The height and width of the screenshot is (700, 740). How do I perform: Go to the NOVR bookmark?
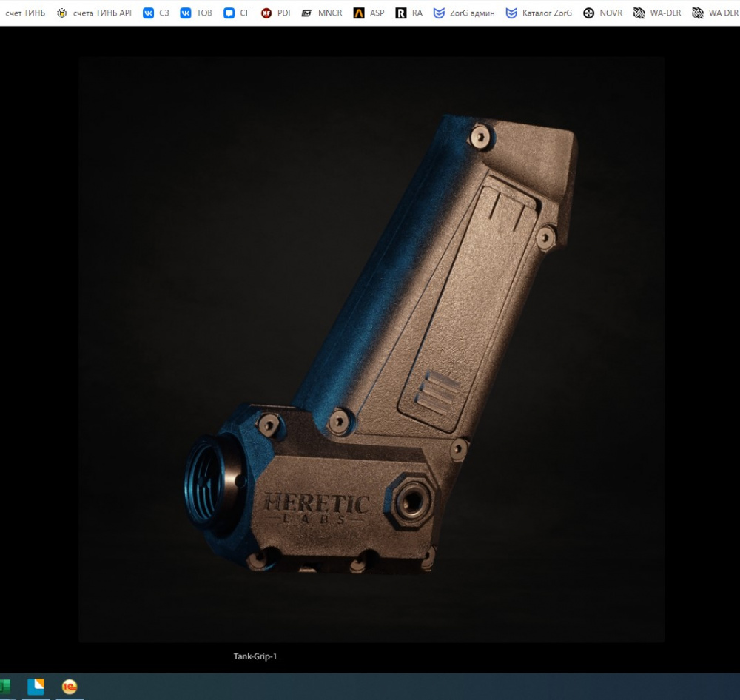pyautogui.click(x=603, y=13)
